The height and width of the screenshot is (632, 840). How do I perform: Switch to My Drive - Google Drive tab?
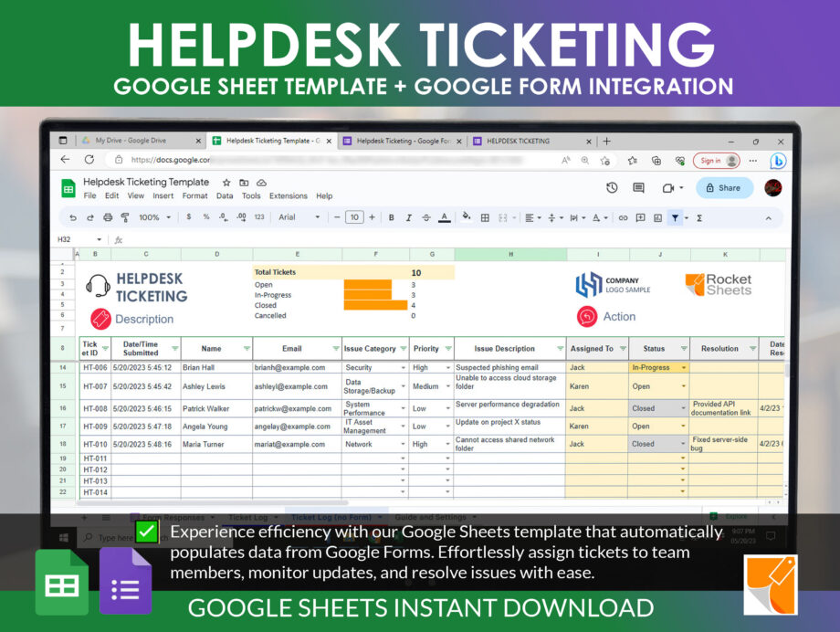[x=142, y=141]
